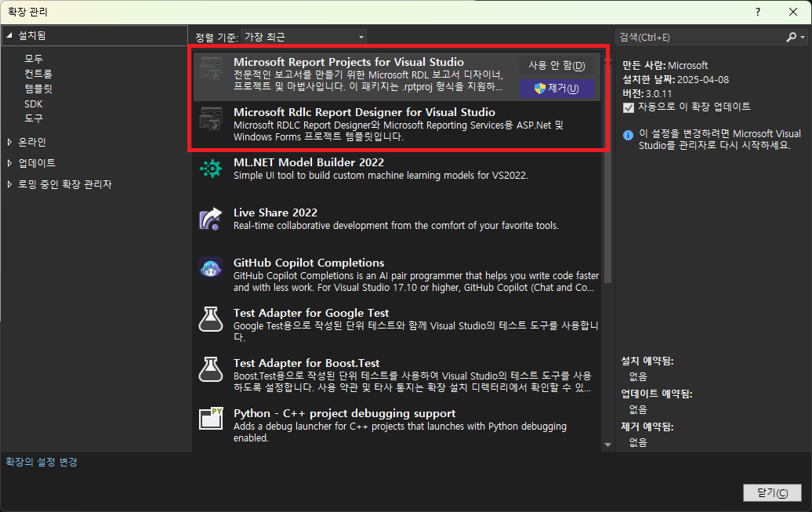Image resolution: width=812 pixels, height=512 pixels.
Task: Select the Microsoft Rdlc Report Designer for Visual Studio title
Action: (364, 112)
